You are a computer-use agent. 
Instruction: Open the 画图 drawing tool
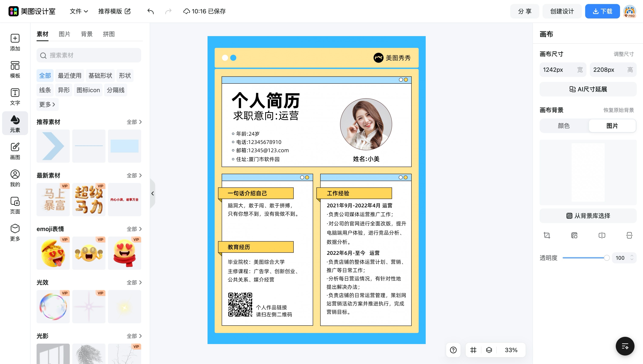[15, 151]
